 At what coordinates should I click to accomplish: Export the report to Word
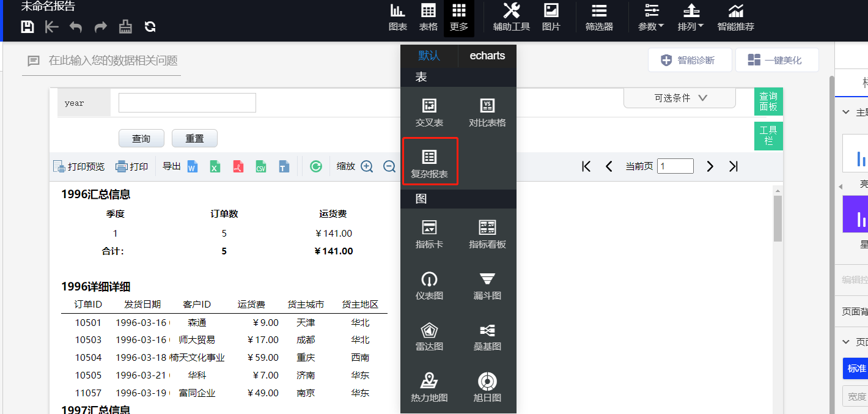pos(192,166)
